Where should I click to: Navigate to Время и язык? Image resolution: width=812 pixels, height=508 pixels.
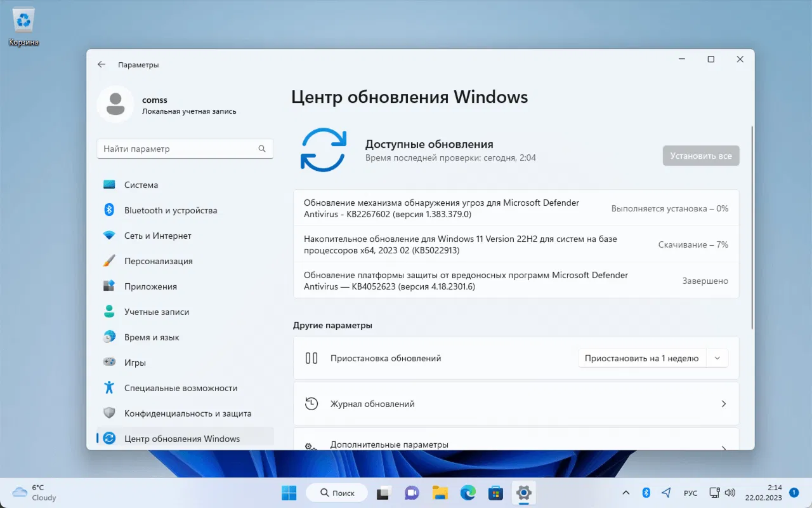pos(185,337)
